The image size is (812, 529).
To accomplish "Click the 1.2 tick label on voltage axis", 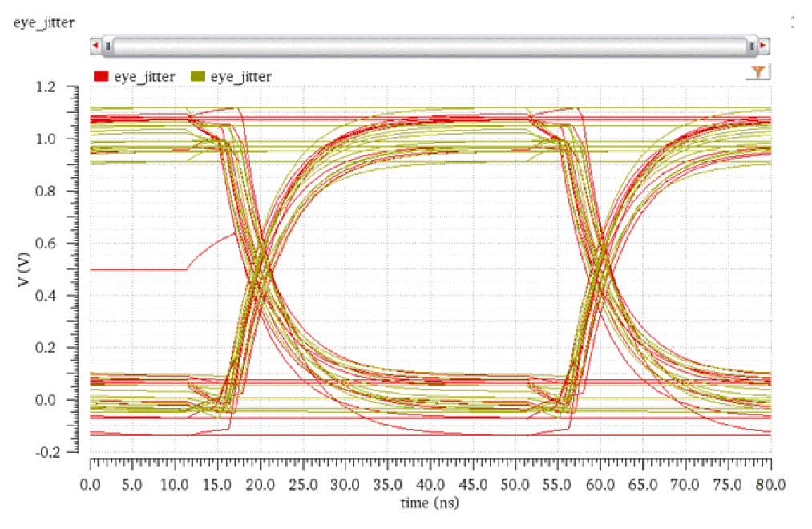I will (x=59, y=87).
